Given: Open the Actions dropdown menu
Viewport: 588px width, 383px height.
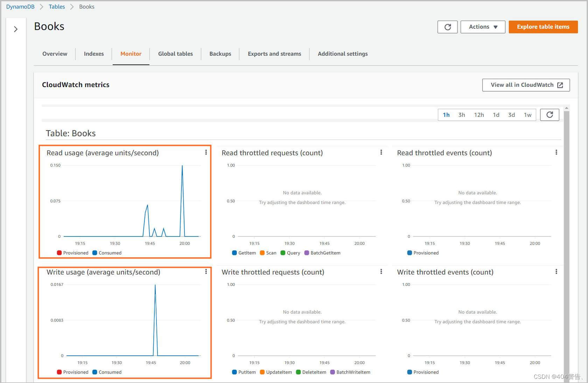Looking at the screenshot, I should pos(483,27).
